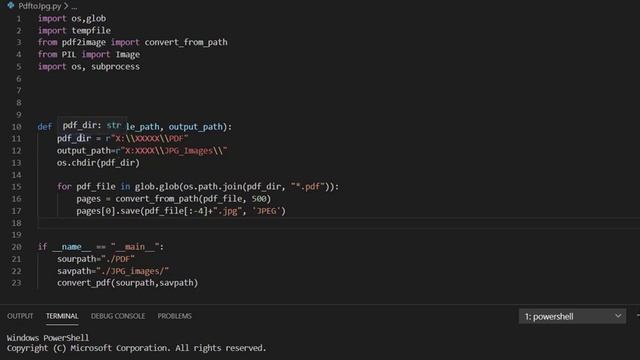Click the 'pdf_dir: str' hover tooltip
The image size is (640, 360).
(x=92, y=125)
